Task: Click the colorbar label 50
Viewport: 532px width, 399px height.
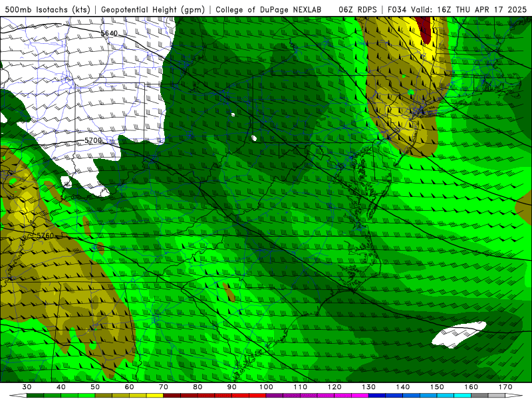Action: point(95,387)
